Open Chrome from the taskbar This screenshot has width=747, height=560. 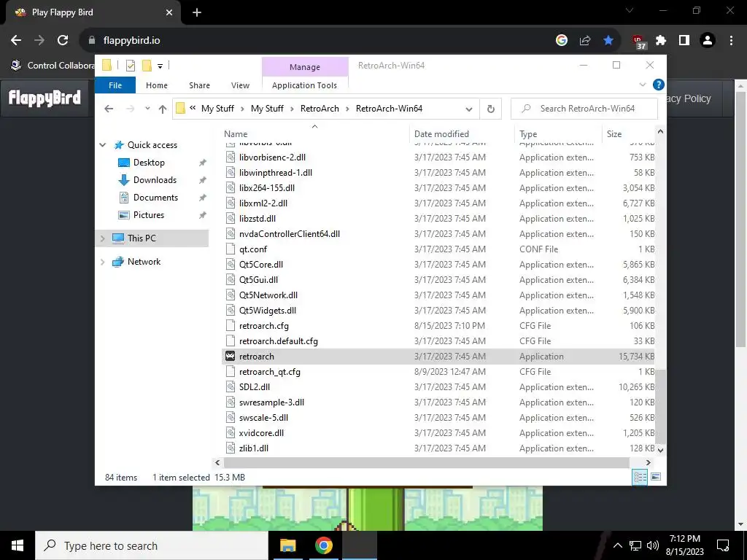point(323,545)
